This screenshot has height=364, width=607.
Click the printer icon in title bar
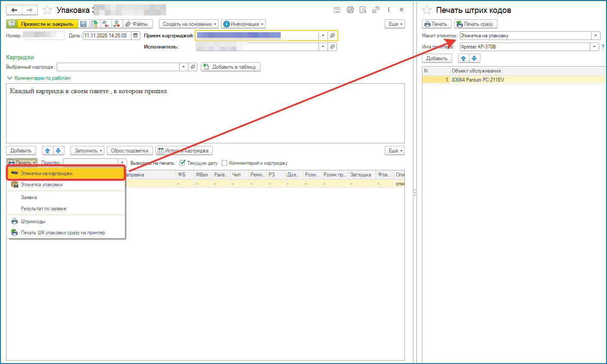(350, 10)
